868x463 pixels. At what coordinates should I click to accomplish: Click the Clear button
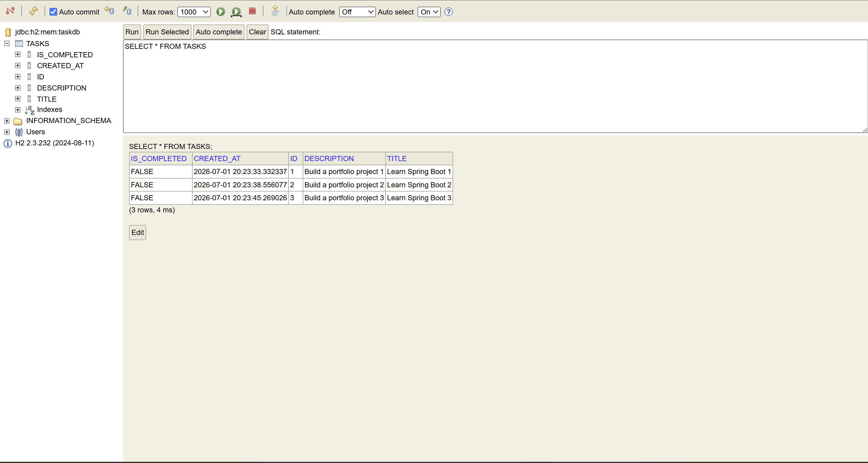tap(257, 32)
